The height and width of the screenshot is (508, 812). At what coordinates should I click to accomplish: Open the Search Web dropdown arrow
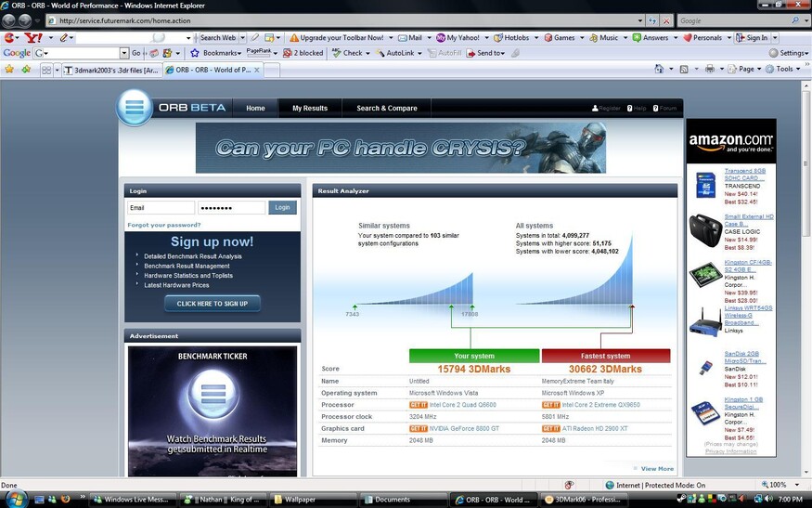tap(242, 37)
